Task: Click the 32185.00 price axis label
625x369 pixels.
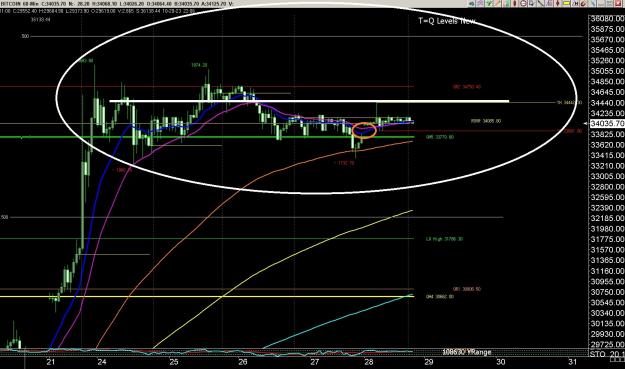Action: [607, 218]
